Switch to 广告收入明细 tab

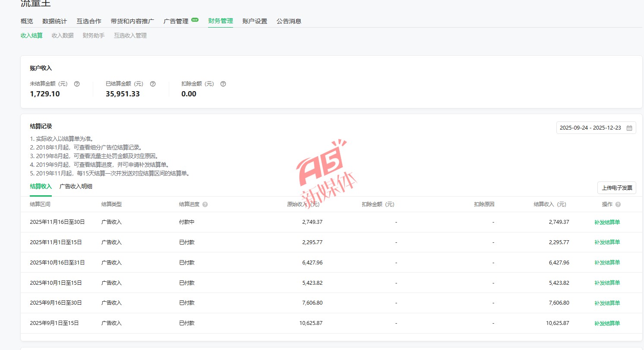76,186
